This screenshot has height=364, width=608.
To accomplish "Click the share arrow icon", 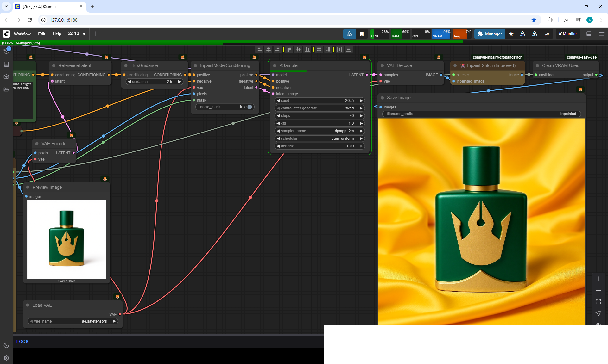I will pos(547,34).
